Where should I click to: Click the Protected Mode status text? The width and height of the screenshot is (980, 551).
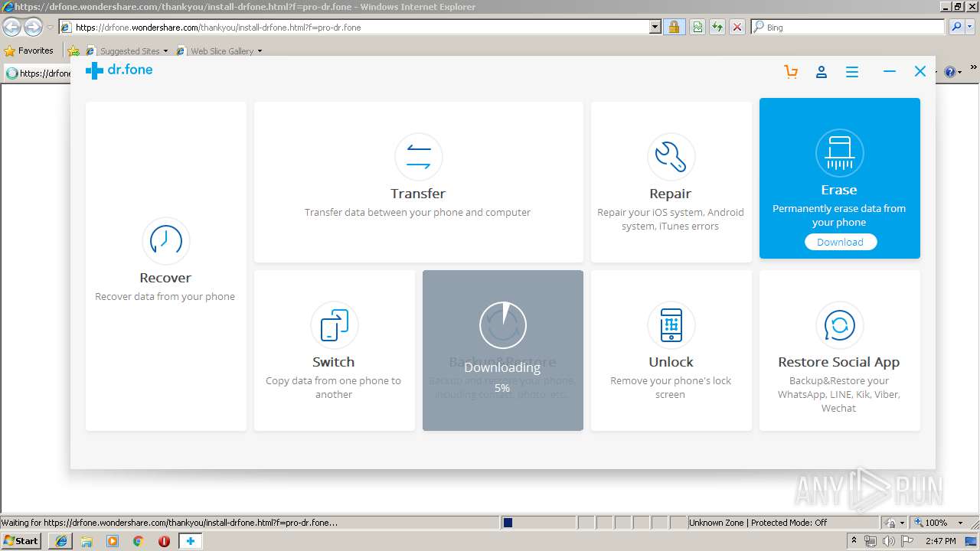click(757, 523)
